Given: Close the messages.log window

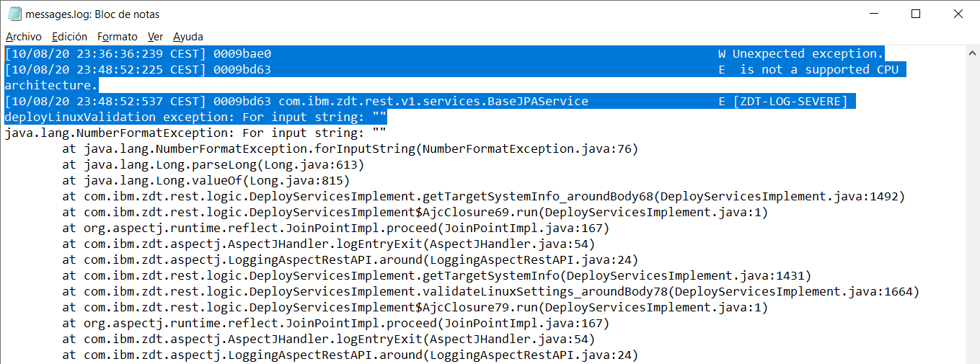Looking at the screenshot, I should point(958,14).
